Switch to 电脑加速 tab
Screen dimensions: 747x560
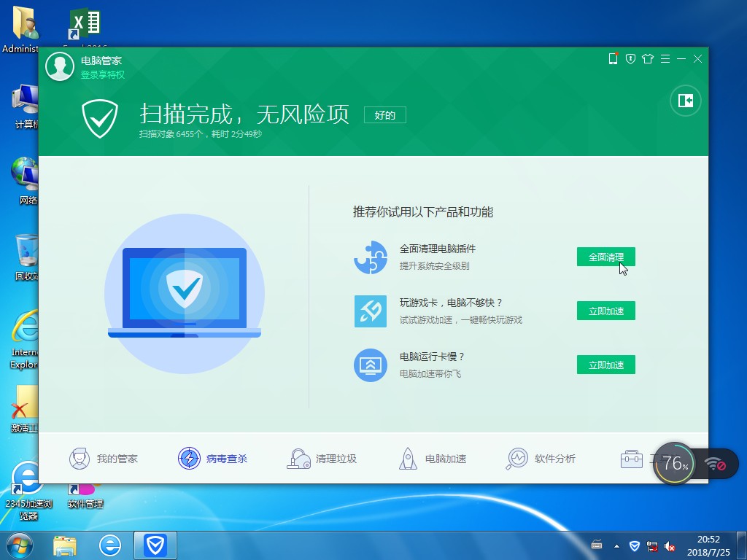coord(432,459)
